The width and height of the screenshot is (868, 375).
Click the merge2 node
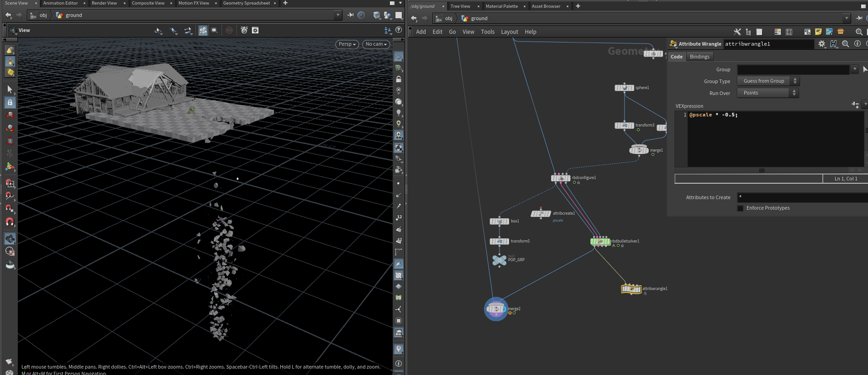click(x=496, y=309)
